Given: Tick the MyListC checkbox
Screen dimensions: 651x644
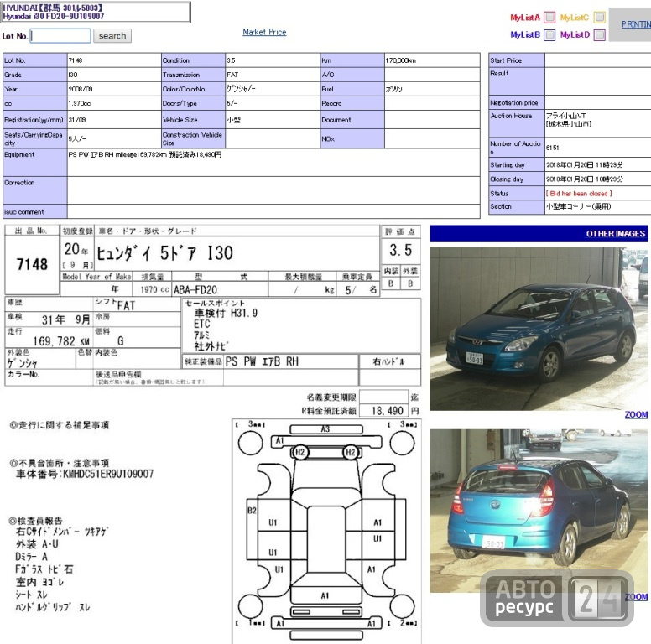Looking at the screenshot, I should (599, 18).
